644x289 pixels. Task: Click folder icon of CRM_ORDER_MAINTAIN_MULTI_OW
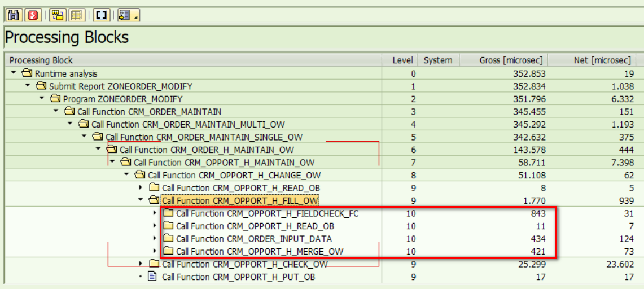(x=84, y=124)
